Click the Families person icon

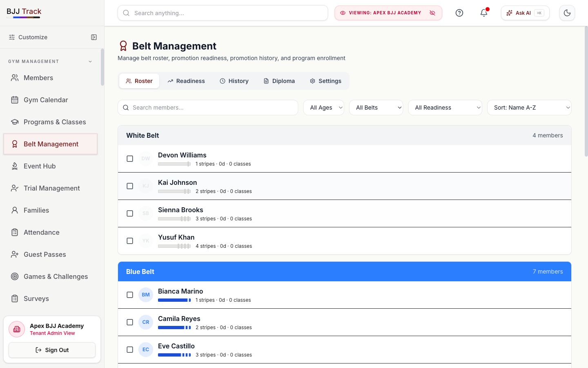tap(15, 210)
